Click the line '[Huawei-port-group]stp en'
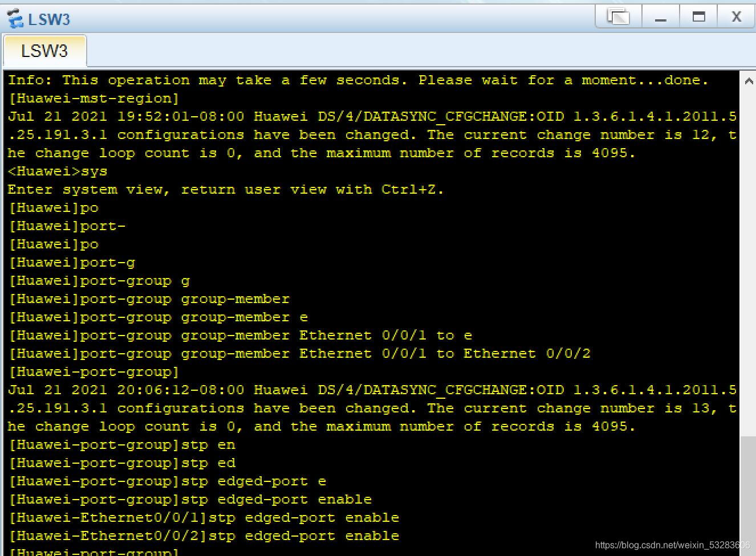Image resolution: width=756 pixels, height=556 pixels. (x=121, y=444)
